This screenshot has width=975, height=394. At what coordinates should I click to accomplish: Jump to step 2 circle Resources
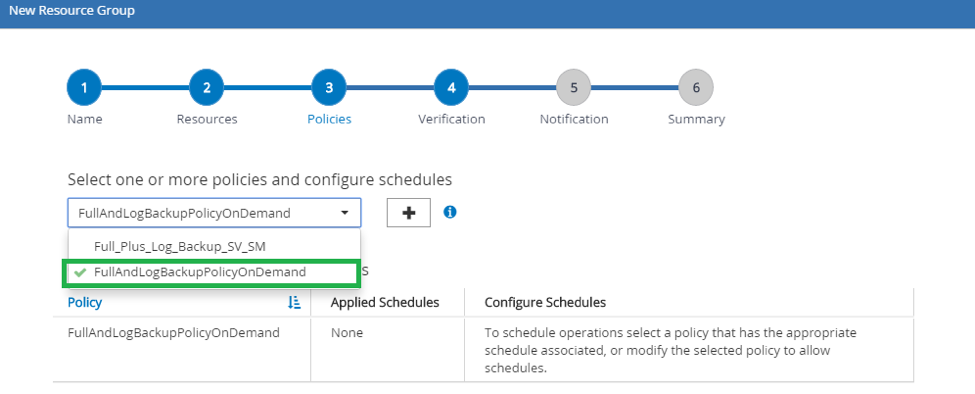(206, 88)
